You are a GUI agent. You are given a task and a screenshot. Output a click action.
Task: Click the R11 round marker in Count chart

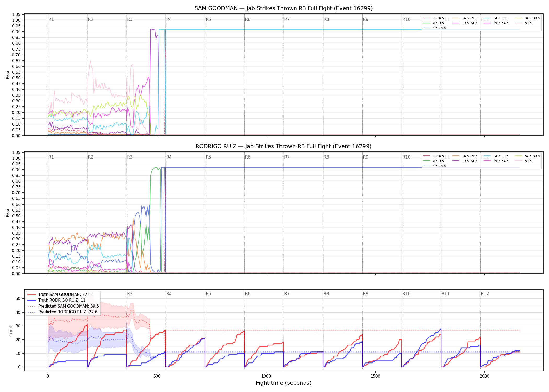point(445,294)
